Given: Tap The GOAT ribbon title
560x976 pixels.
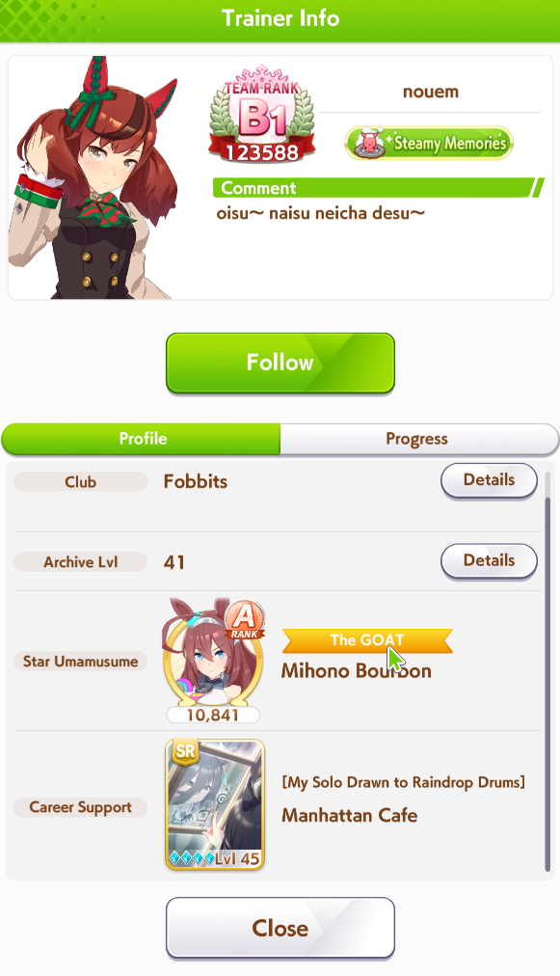Looking at the screenshot, I should coord(367,640).
